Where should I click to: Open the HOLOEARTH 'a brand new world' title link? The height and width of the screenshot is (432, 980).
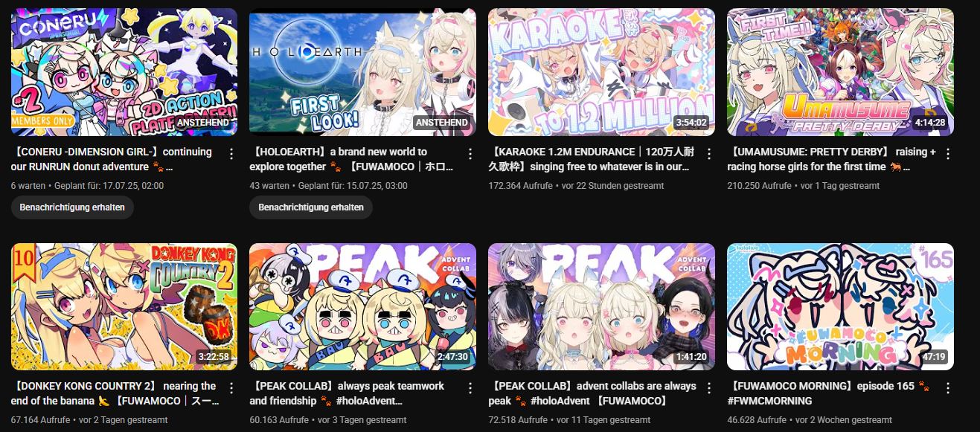click(x=351, y=159)
